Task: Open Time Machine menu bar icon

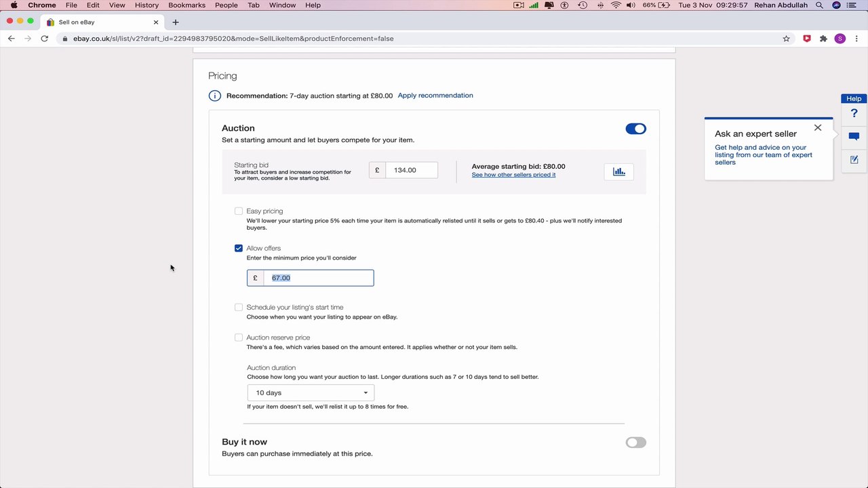Action: 583,5
